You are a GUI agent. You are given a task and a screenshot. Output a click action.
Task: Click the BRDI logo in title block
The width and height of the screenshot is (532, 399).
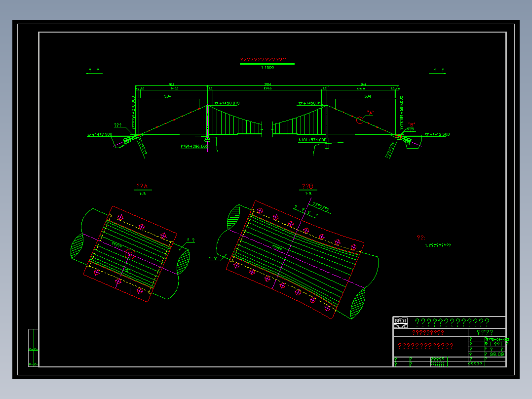coord(400,322)
